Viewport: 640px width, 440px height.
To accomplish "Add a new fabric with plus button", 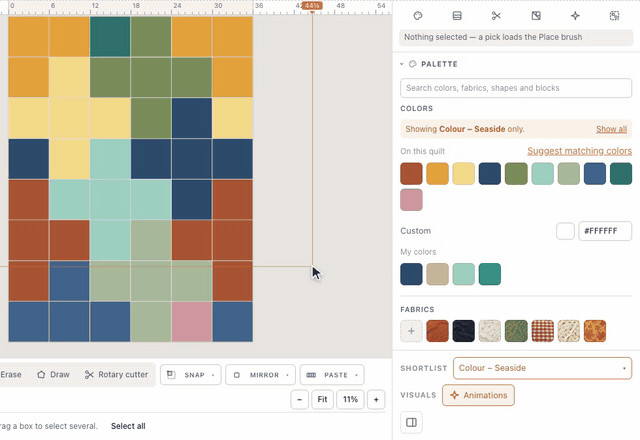I will (411, 331).
